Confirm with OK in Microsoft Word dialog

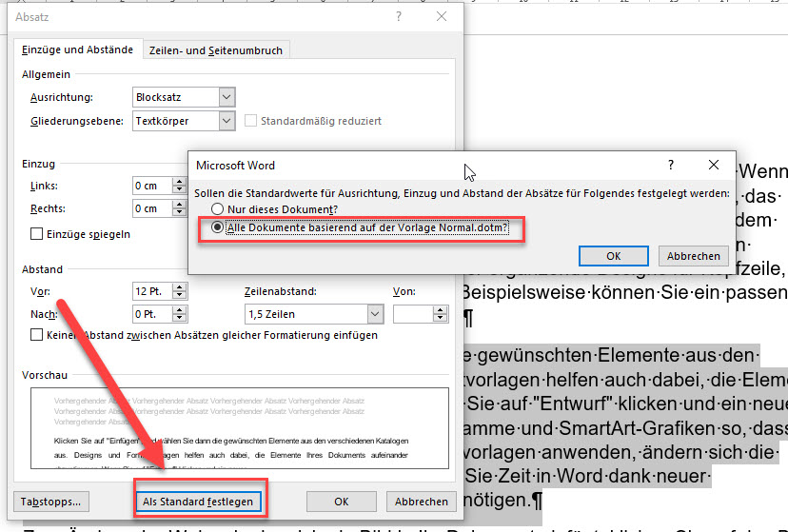613,256
